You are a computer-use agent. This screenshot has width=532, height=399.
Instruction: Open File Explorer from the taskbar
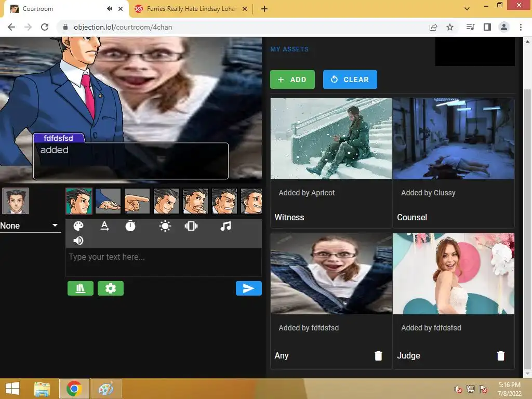pyautogui.click(x=42, y=389)
